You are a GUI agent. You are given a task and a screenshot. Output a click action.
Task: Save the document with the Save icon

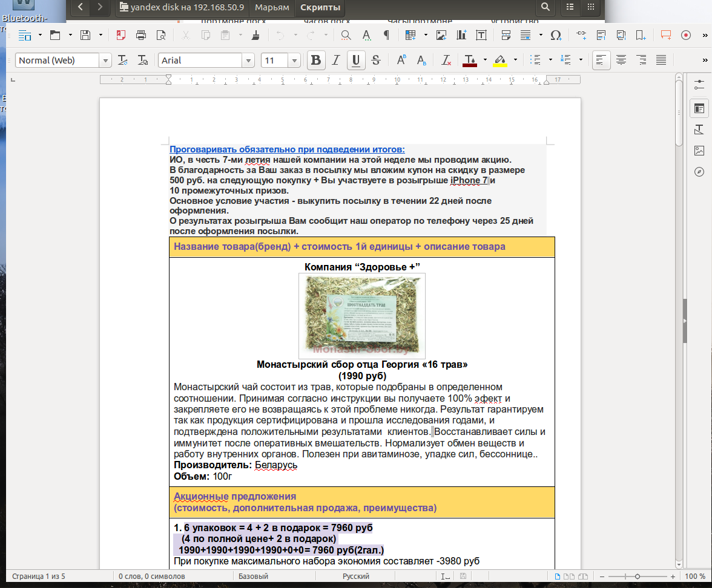point(85,35)
